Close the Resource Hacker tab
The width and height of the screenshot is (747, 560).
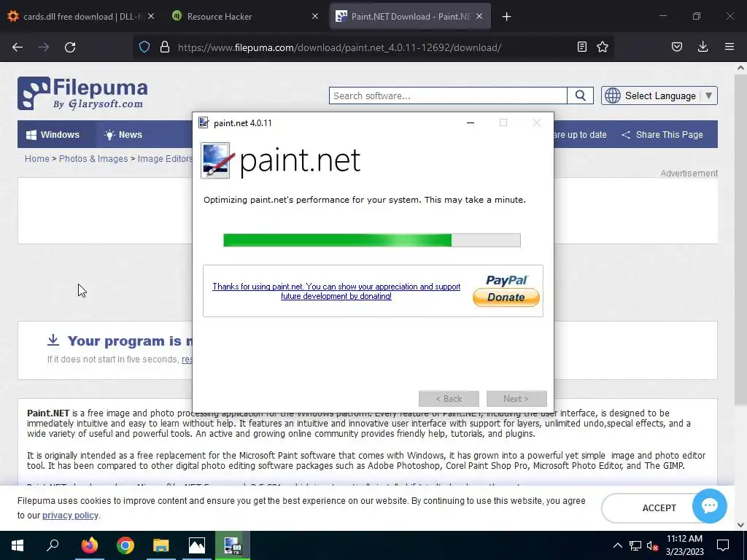click(x=315, y=16)
